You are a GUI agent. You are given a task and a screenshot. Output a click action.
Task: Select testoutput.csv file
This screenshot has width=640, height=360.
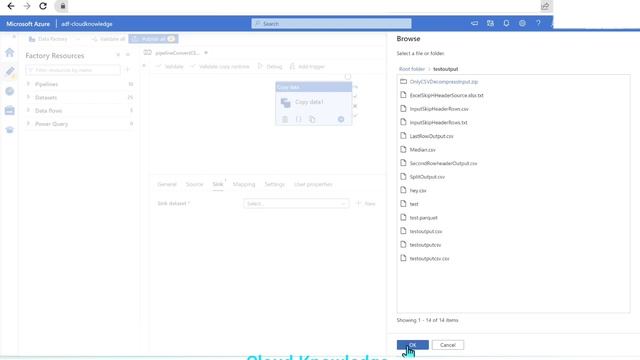click(426, 231)
